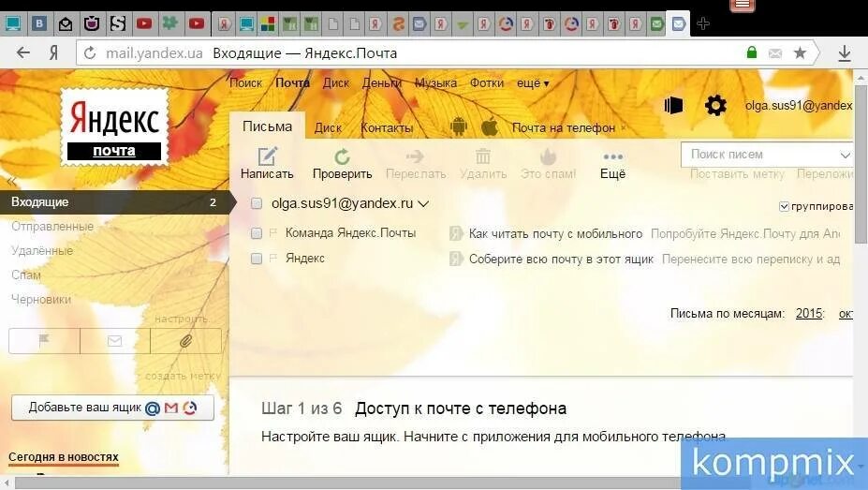
Task: Compose a letter with Написать
Action: click(x=267, y=164)
